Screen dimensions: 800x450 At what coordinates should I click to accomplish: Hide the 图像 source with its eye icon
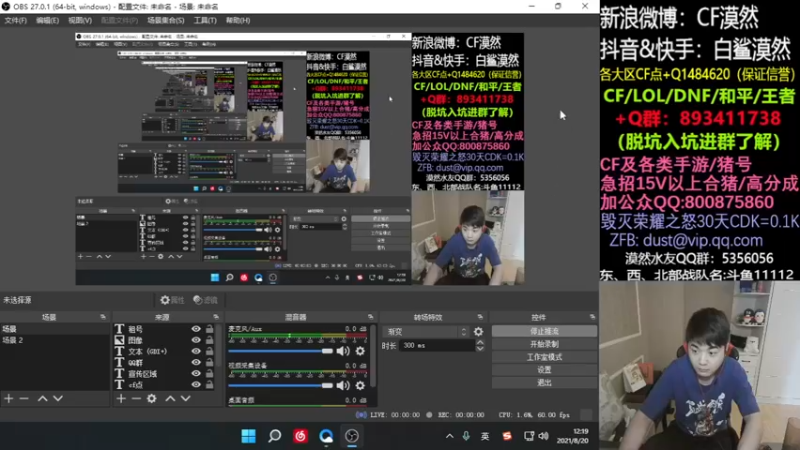196,340
